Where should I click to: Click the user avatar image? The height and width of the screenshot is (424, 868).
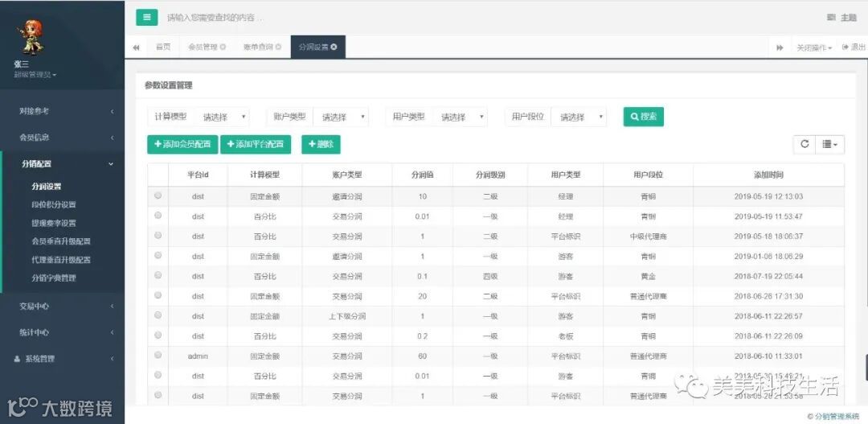(x=33, y=37)
